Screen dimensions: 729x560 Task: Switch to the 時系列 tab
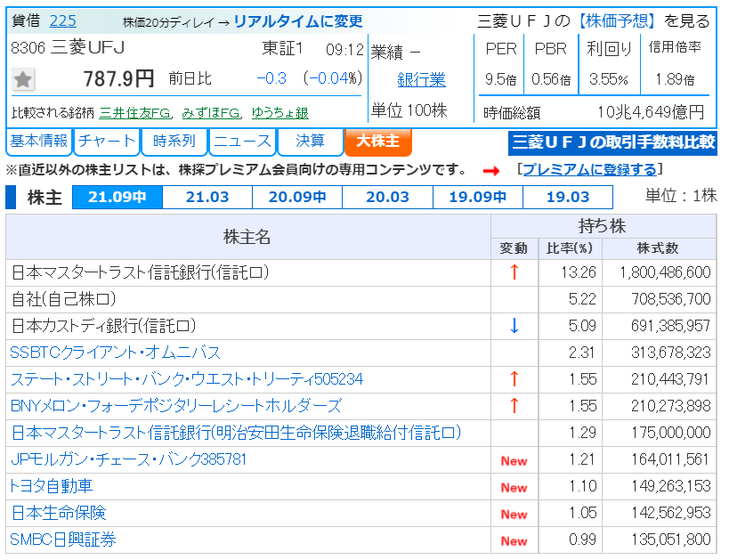click(x=174, y=142)
